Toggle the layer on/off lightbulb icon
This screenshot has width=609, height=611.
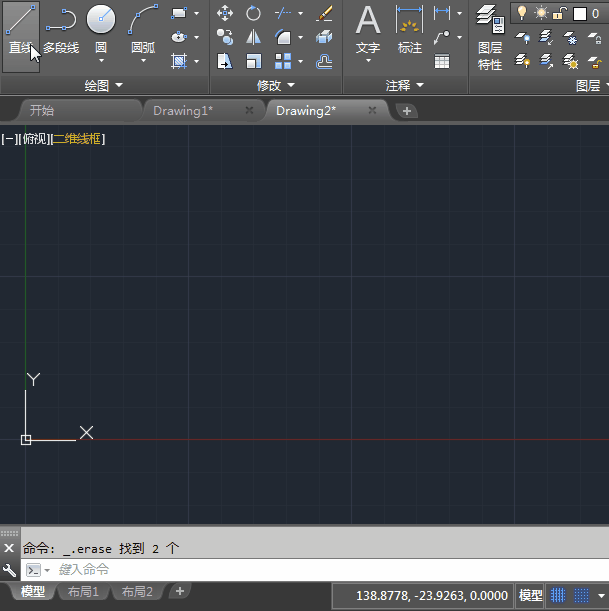pyautogui.click(x=521, y=13)
